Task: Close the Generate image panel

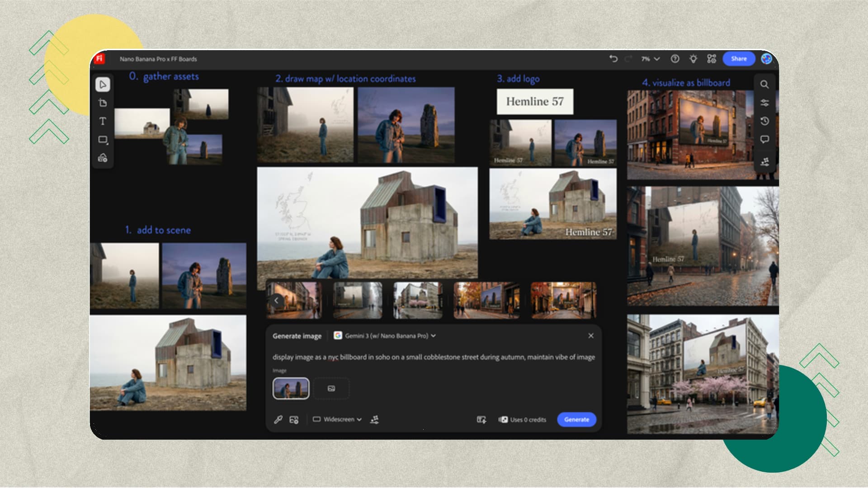Action: tap(590, 336)
